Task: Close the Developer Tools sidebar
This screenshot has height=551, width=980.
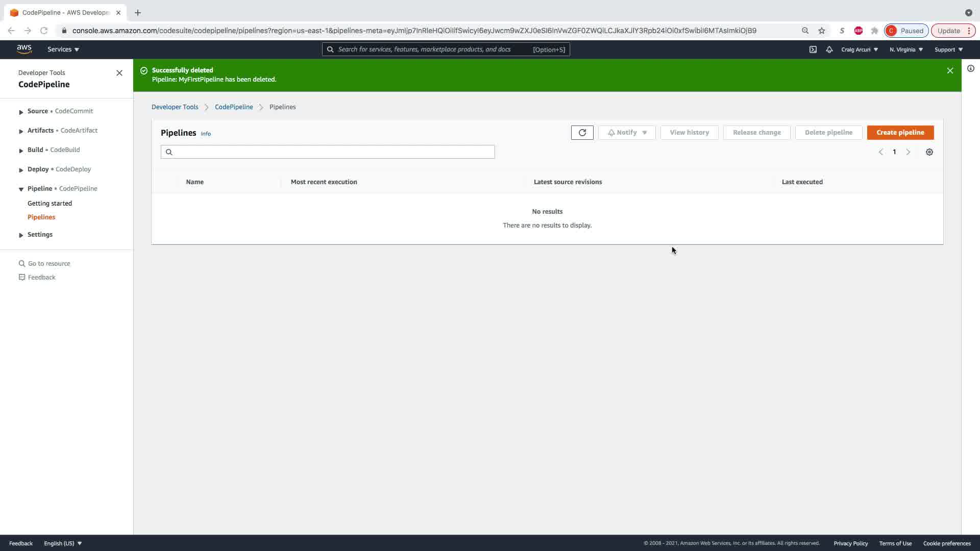Action: (119, 73)
